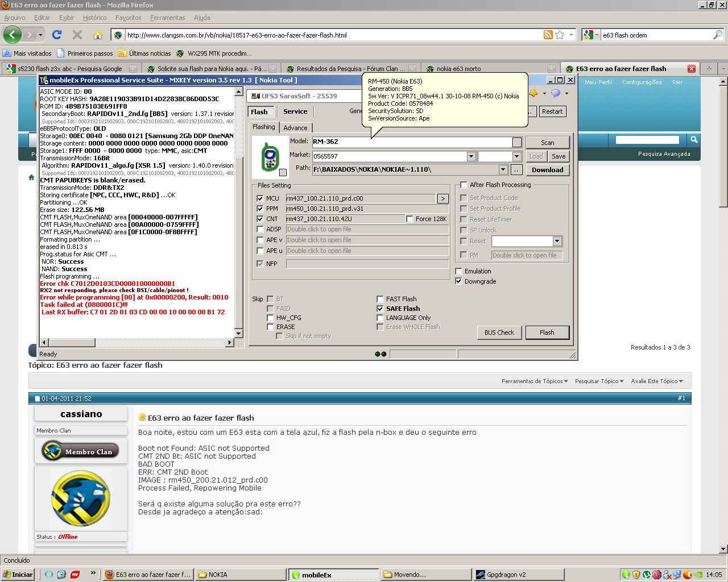The width and height of the screenshot is (728, 582).
Task: Open the back history dropdown arrow
Action: [40, 35]
